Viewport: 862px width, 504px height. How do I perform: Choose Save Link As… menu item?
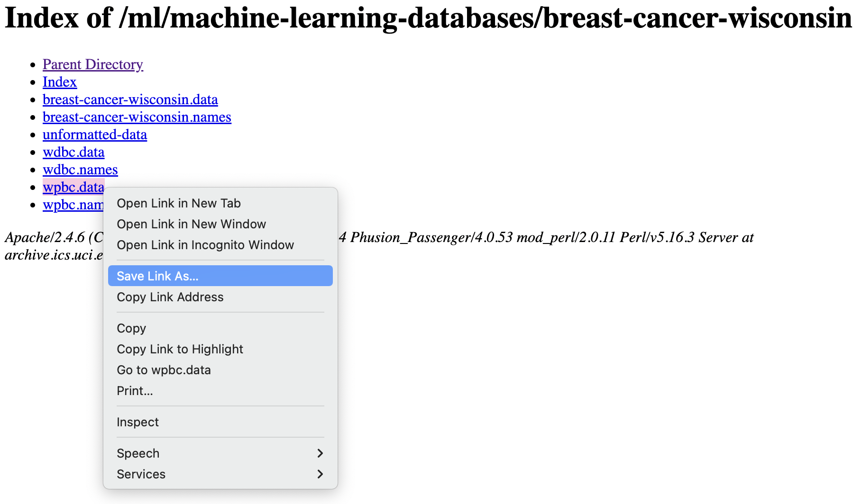coord(220,276)
